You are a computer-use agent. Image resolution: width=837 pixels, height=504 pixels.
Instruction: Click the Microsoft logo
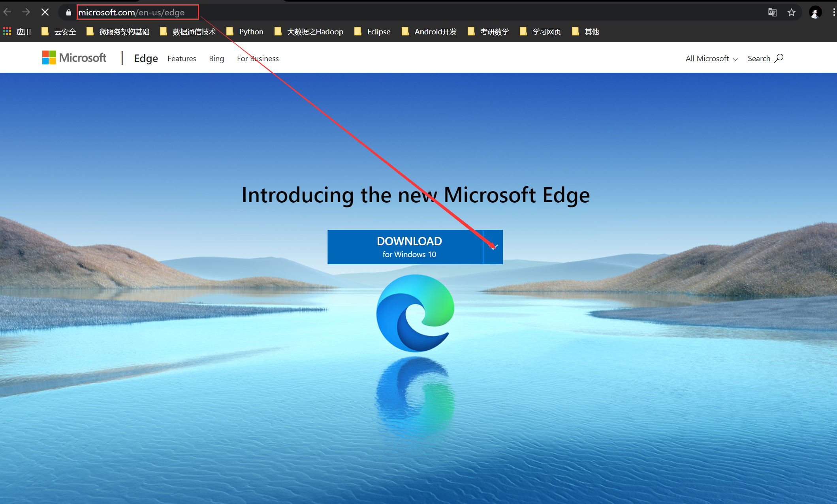74,57
